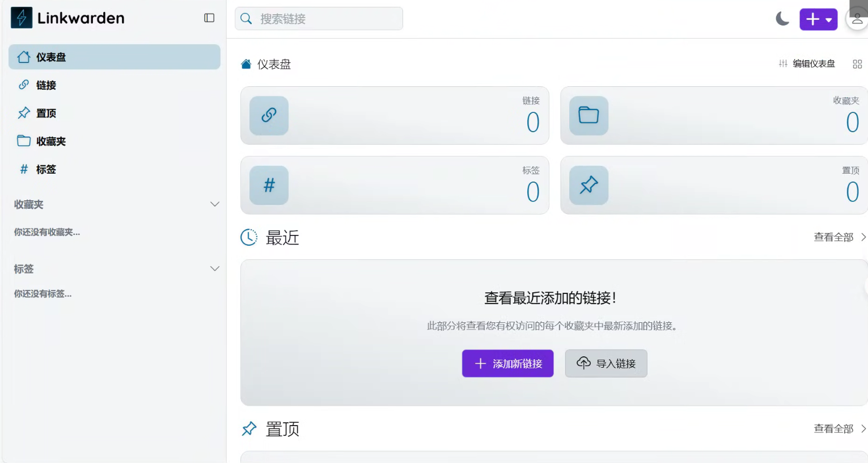Viewport: 868px width, 463px height.
Task: Open 标签 sidebar navigation item
Action: tap(46, 169)
